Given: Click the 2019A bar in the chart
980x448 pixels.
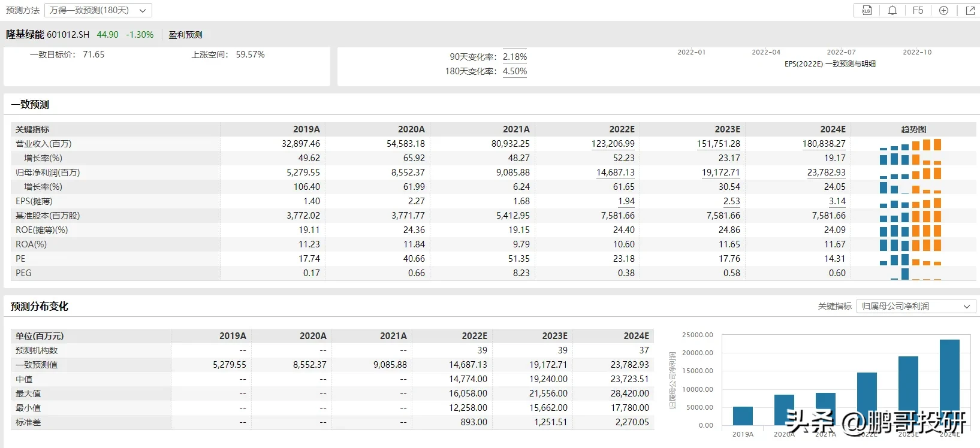Looking at the screenshot, I should point(743,416).
